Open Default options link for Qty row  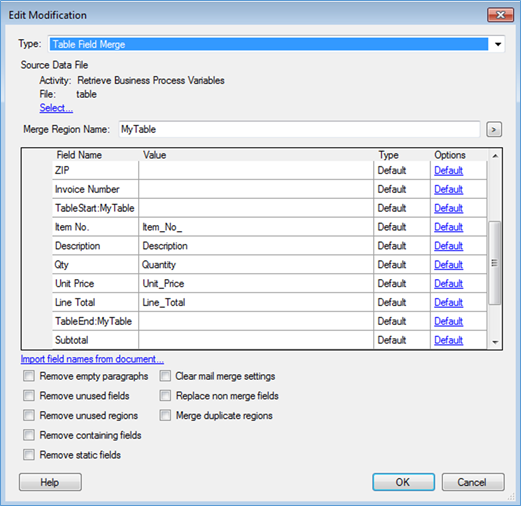(x=448, y=265)
